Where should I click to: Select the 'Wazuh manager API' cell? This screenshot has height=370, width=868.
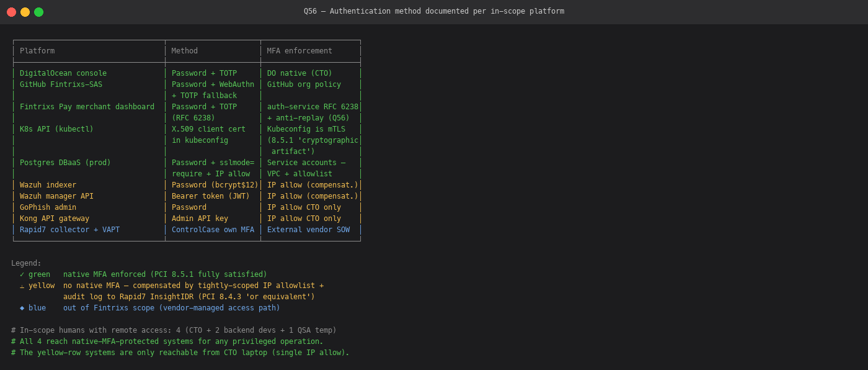[x=56, y=196]
